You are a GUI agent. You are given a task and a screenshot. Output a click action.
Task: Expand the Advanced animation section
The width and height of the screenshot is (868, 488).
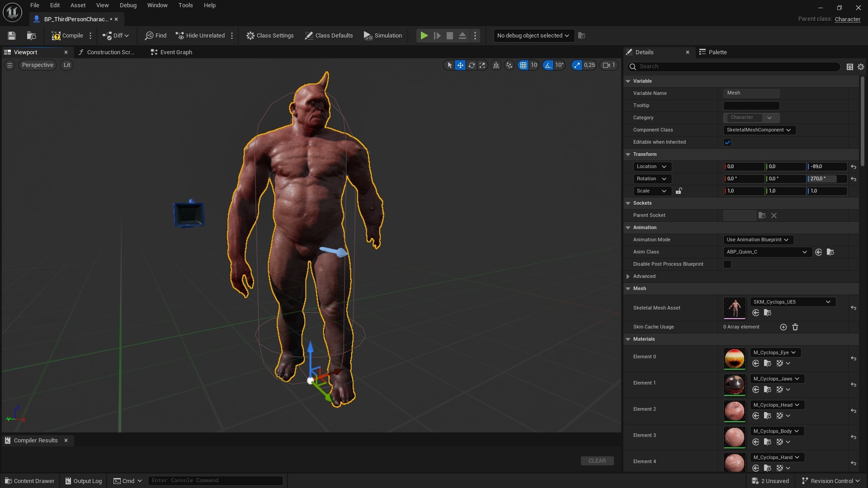point(628,277)
